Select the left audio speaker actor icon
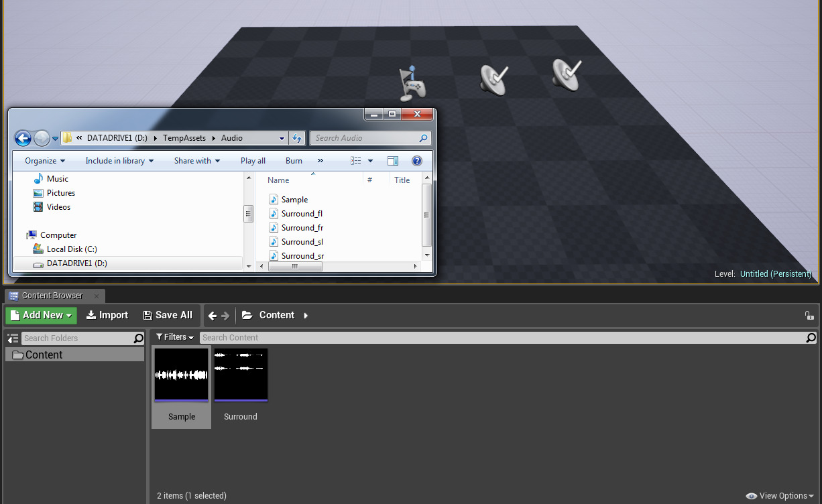822x504 pixels. [x=494, y=79]
